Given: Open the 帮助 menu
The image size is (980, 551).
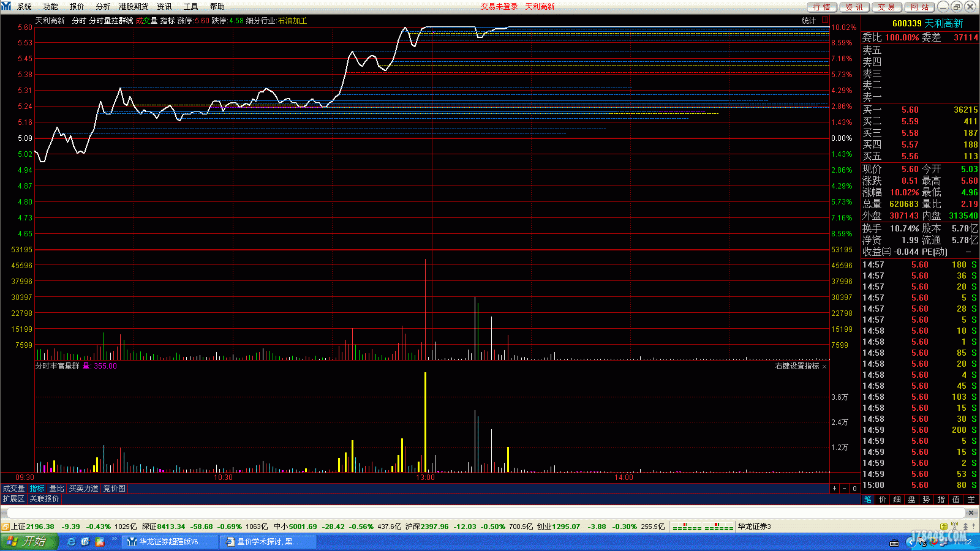Looking at the screenshot, I should tap(217, 7).
